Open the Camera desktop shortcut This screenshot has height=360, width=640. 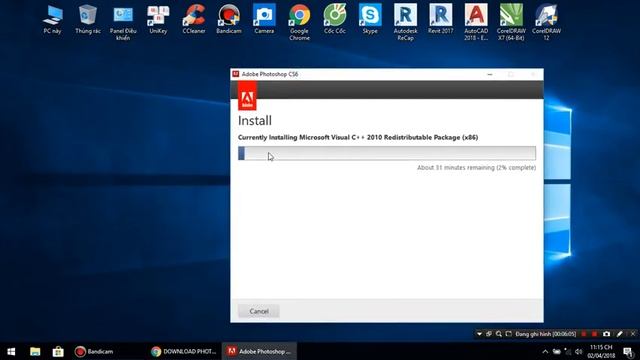[264, 19]
